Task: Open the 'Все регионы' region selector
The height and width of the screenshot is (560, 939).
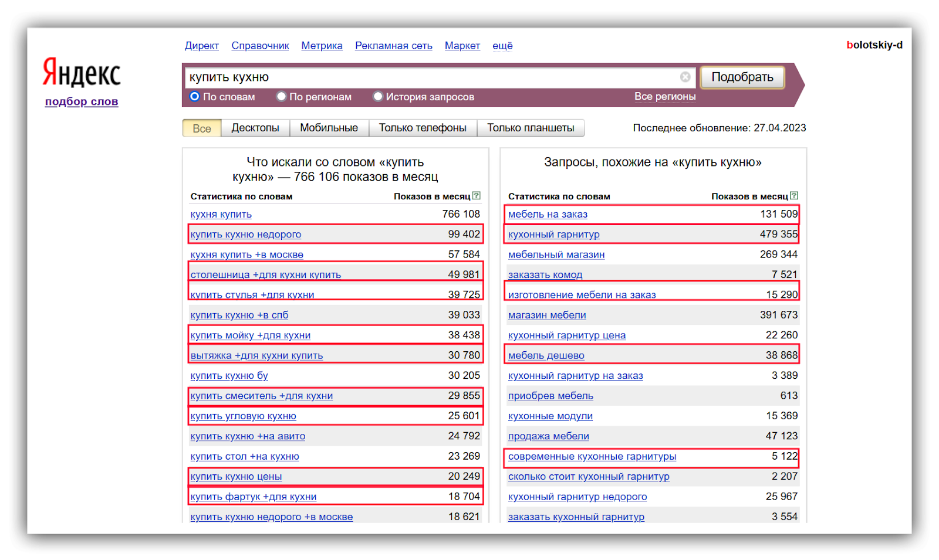Action: point(665,97)
